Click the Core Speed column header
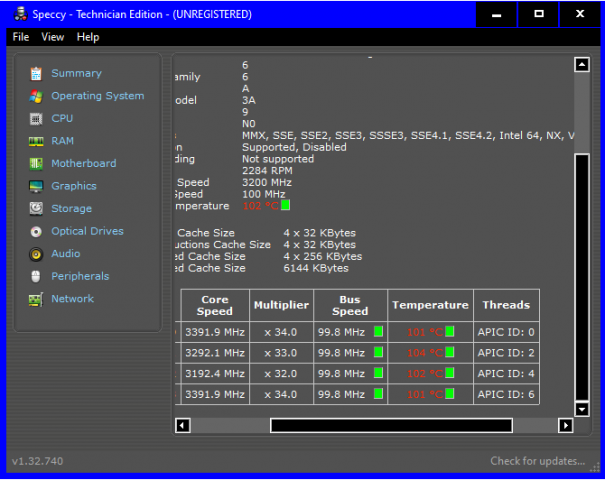The image size is (605, 480). click(215, 305)
